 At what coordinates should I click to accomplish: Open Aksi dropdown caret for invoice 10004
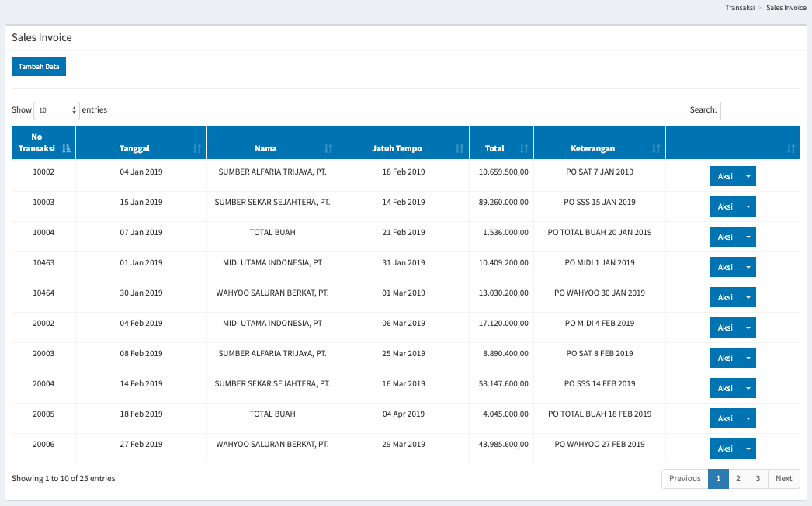[x=748, y=237]
